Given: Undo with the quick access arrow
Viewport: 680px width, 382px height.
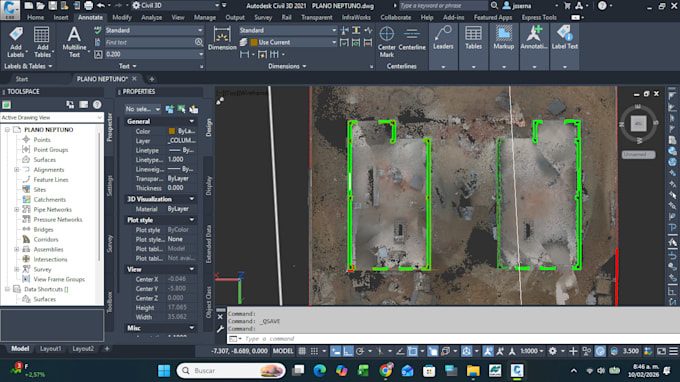Looking at the screenshot, I should click(101, 6).
